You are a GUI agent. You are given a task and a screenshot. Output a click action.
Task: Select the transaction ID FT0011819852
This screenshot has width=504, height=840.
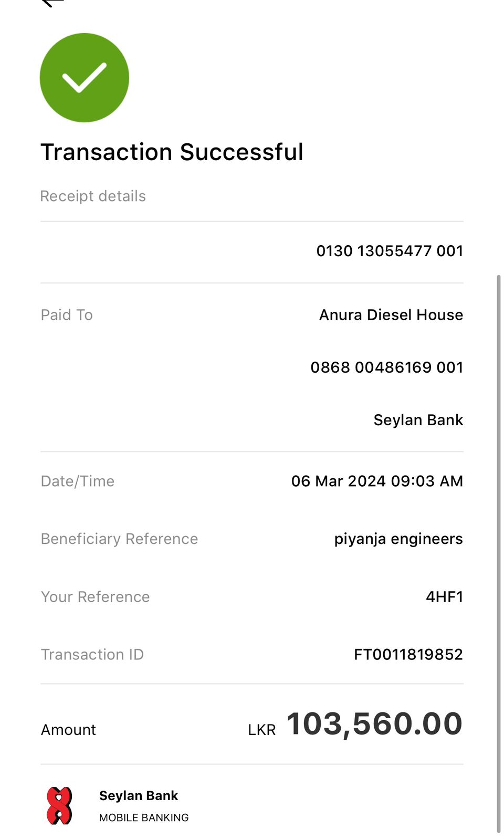[x=408, y=655]
